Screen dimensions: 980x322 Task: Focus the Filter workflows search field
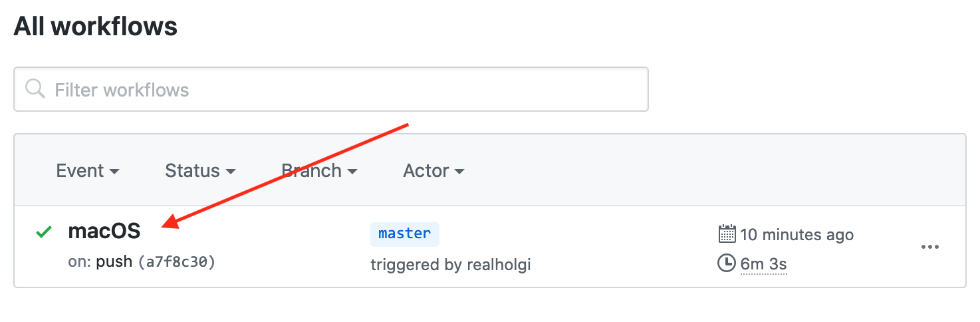[346, 89]
